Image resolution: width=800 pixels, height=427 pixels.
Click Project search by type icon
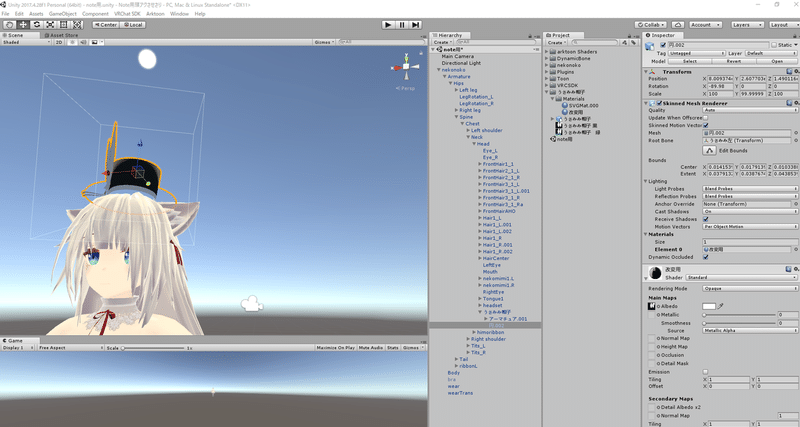click(624, 42)
